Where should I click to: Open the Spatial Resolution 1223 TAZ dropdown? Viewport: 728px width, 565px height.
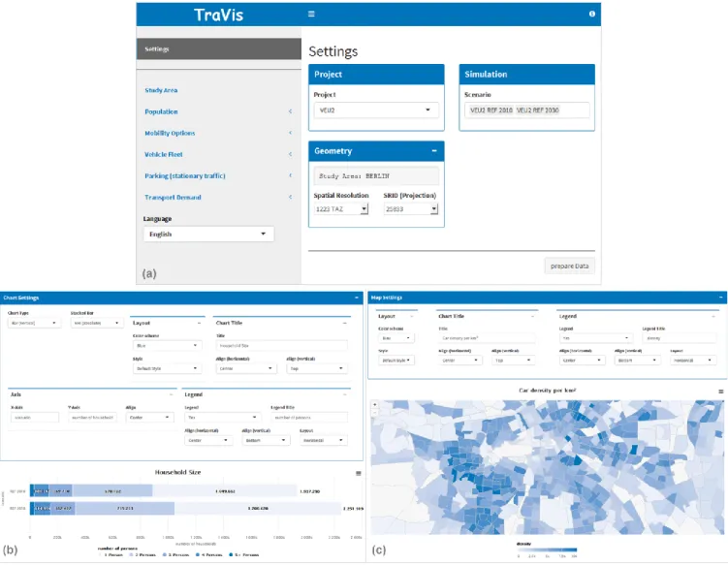[341, 209]
